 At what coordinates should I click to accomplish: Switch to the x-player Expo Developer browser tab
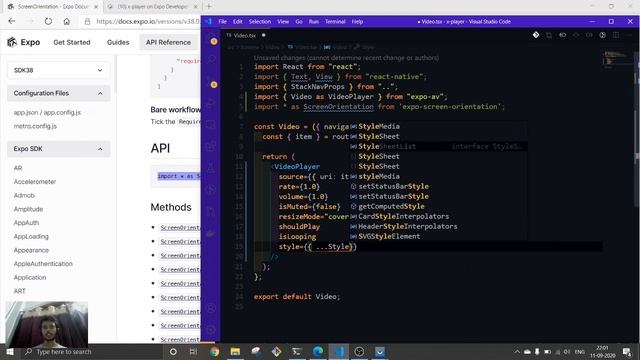click(x=152, y=7)
